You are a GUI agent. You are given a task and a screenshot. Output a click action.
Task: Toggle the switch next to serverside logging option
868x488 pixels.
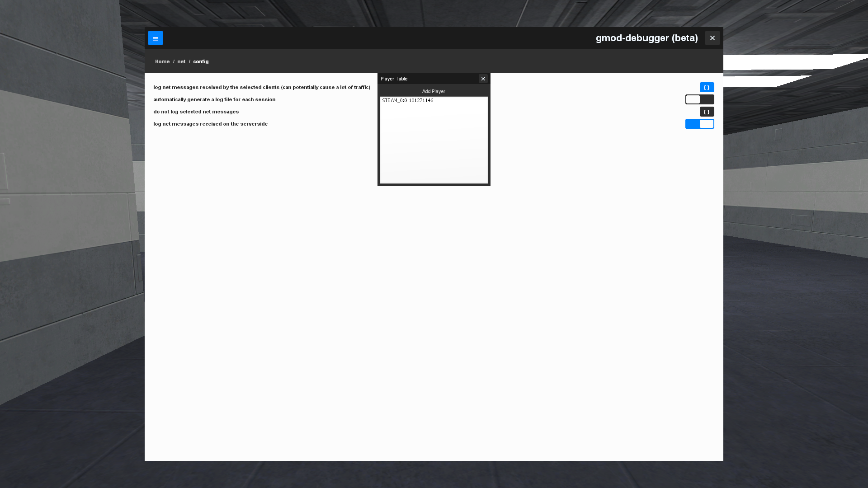700,124
